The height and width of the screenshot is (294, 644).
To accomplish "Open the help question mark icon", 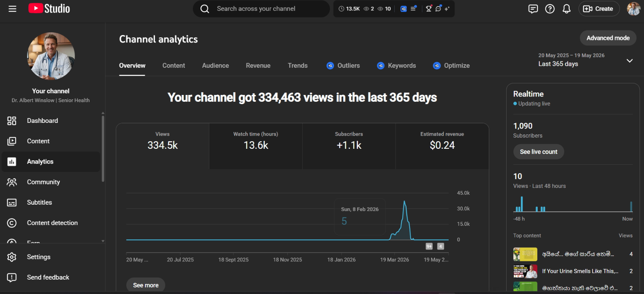I will [x=550, y=9].
